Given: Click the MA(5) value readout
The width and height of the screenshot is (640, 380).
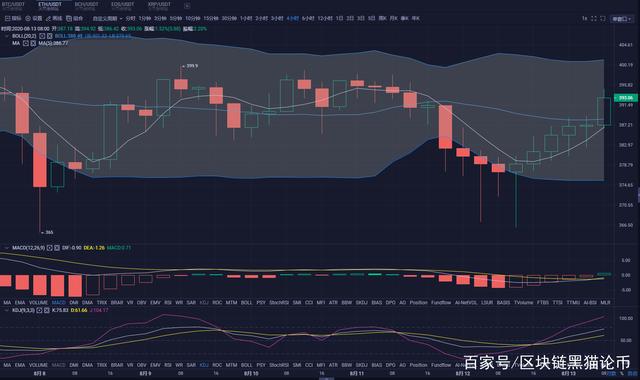Looking at the screenshot, I should pyautogui.click(x=53, y=43).
